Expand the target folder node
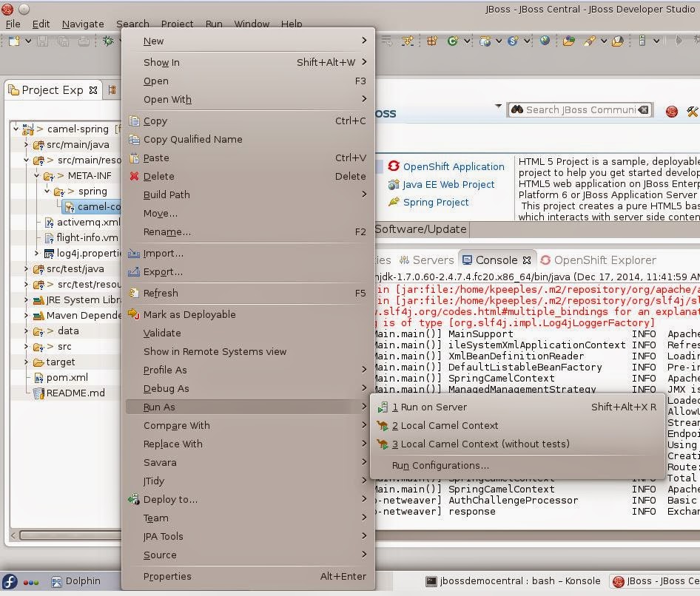Image resolution: width=700 pixels, height=596 pixels. click(x=26, y=362)
